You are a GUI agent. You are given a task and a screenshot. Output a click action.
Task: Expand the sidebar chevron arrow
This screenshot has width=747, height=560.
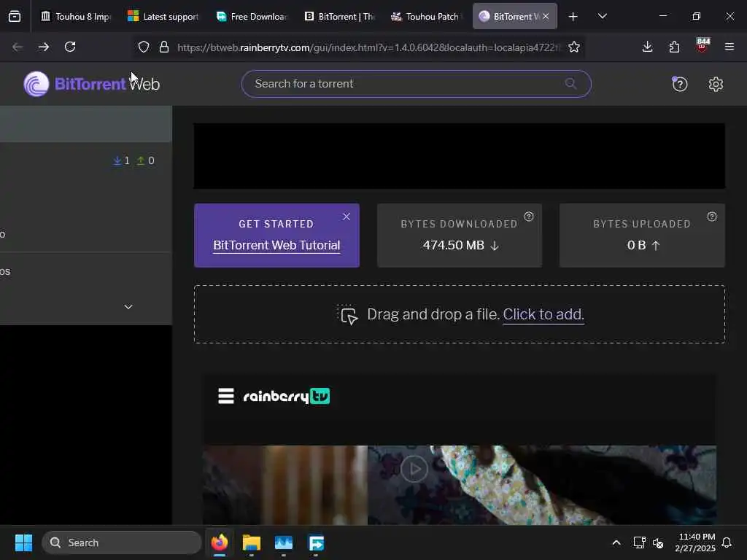[128, 307]
